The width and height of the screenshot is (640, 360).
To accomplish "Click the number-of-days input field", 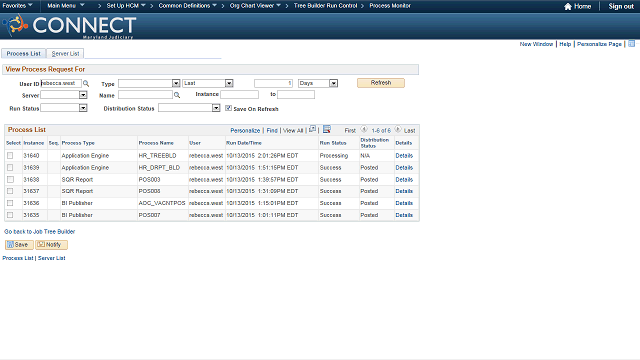I will [x=273, y=83].
